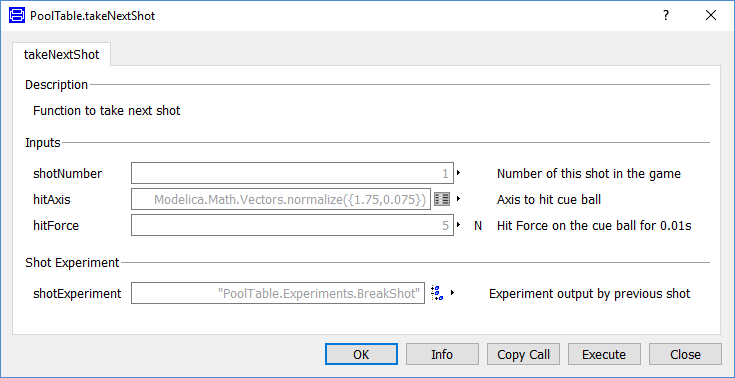Focus the hitForce input field

[x=292, y=226]
